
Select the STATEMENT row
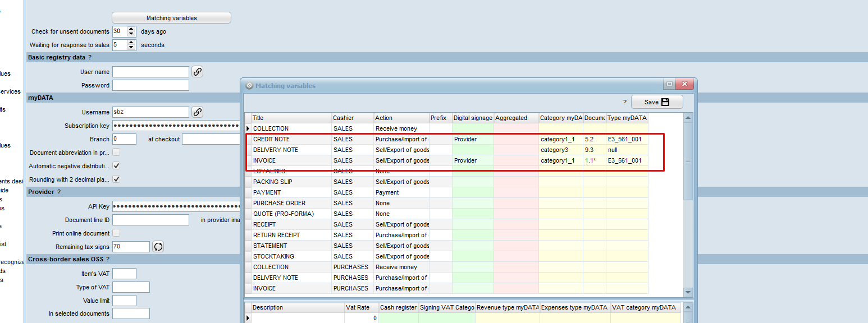[x=447, y=246]
